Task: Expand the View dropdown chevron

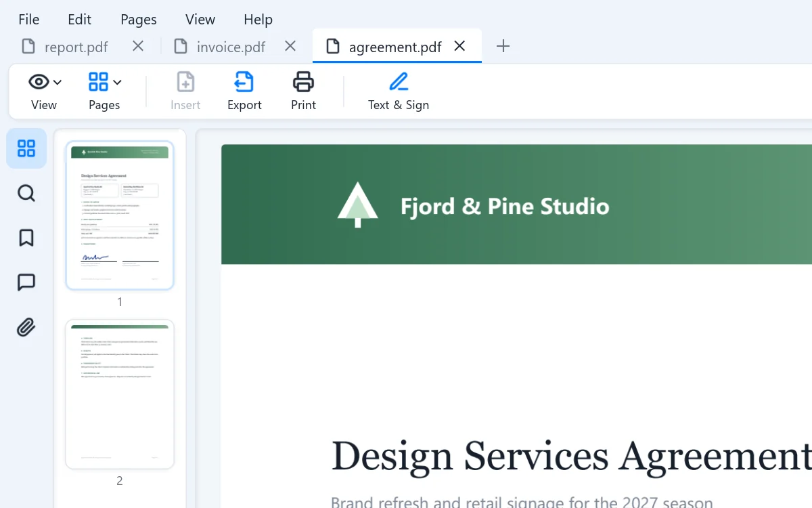Action: click(58, 83)
